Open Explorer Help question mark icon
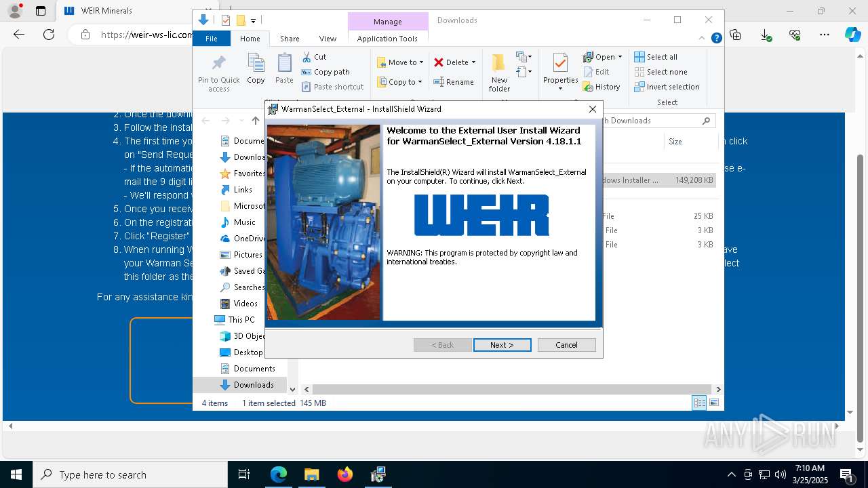Viewport: 868px width, 488px height. tap(716, 39)
